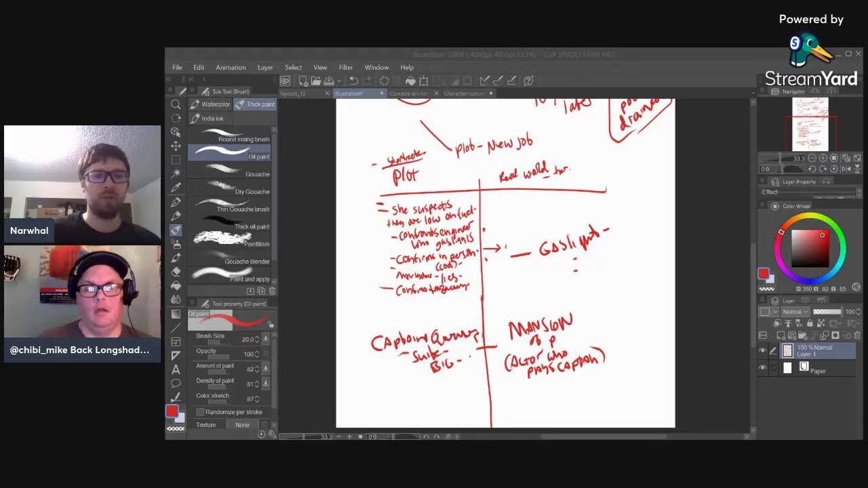Select the Zoom magnifier tool

[176, 104]
